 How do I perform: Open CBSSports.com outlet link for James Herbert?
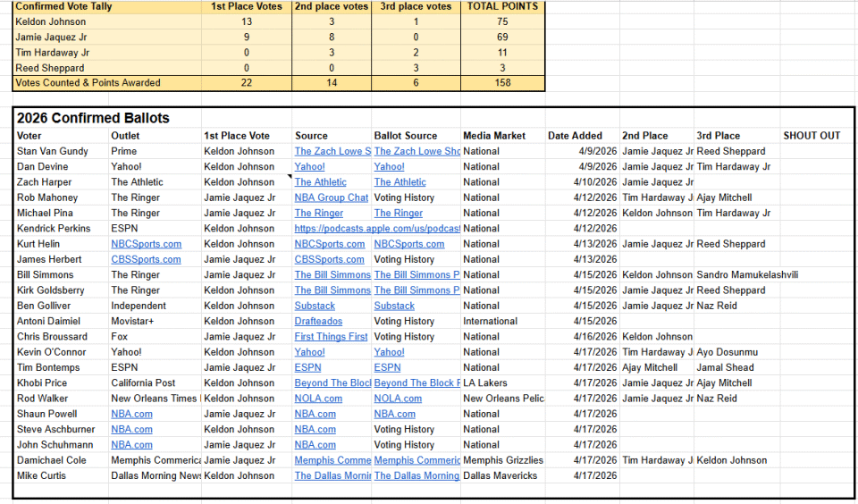(146, 259)
